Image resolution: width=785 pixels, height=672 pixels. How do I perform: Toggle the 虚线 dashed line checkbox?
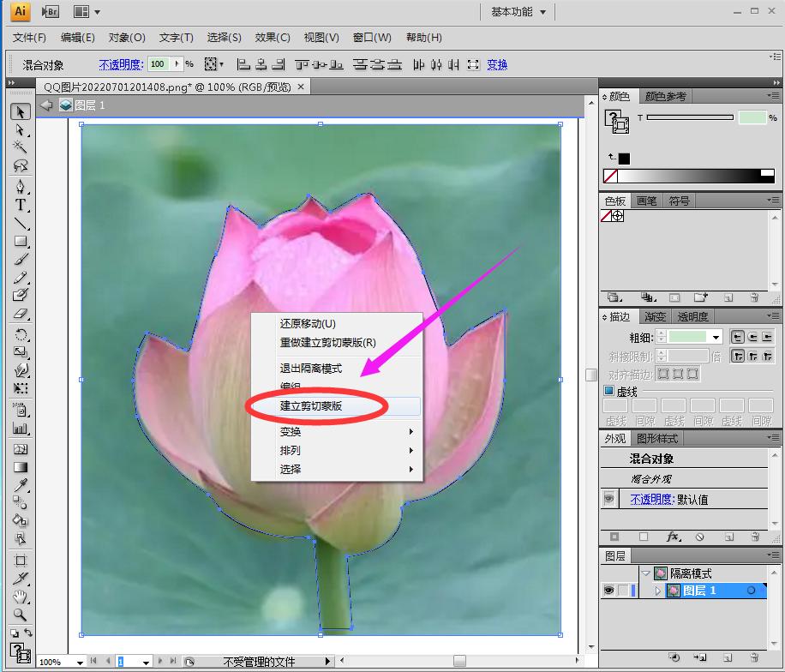[609, 391]
